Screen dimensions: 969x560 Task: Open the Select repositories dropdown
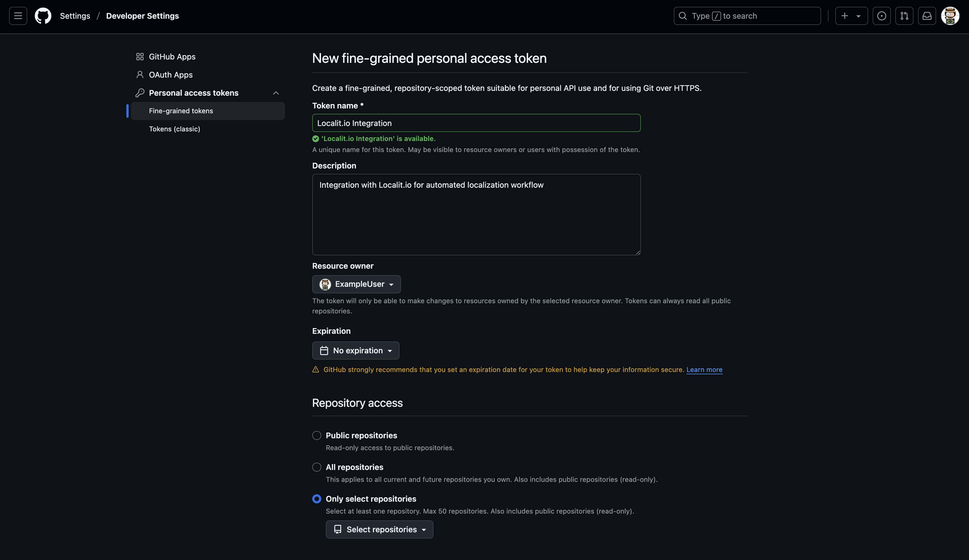pos(379,529)
